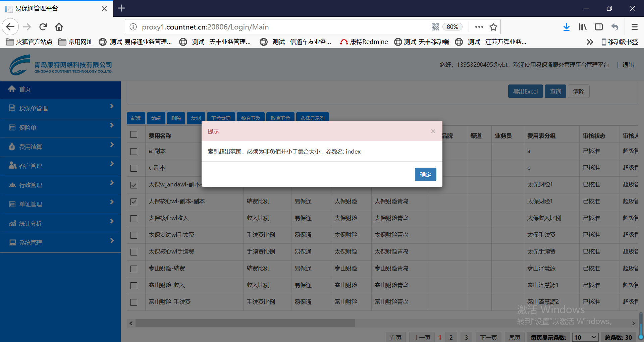Screen dimensions: 644x342
Task: Click the horizontal table scrollbar
Action: tap(245, 323)
